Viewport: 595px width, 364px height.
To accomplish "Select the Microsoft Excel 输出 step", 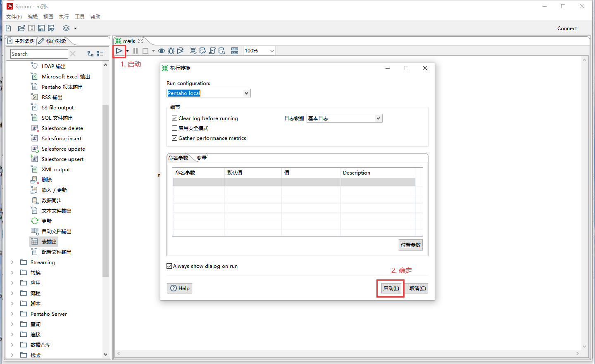I will [x=66, y=76].
